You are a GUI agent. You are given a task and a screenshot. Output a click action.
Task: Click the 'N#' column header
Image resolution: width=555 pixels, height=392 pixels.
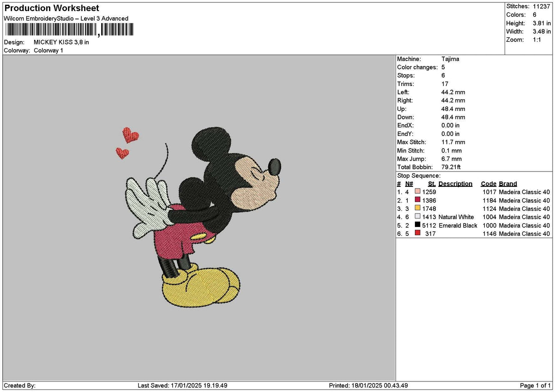pos(409,184)
